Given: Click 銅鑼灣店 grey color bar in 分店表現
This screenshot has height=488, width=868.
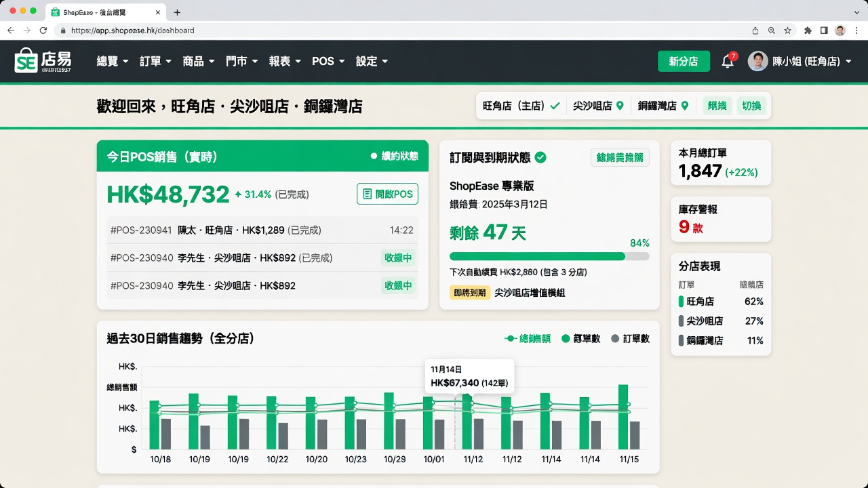Looking at the screenshot, I should (682, 341).
